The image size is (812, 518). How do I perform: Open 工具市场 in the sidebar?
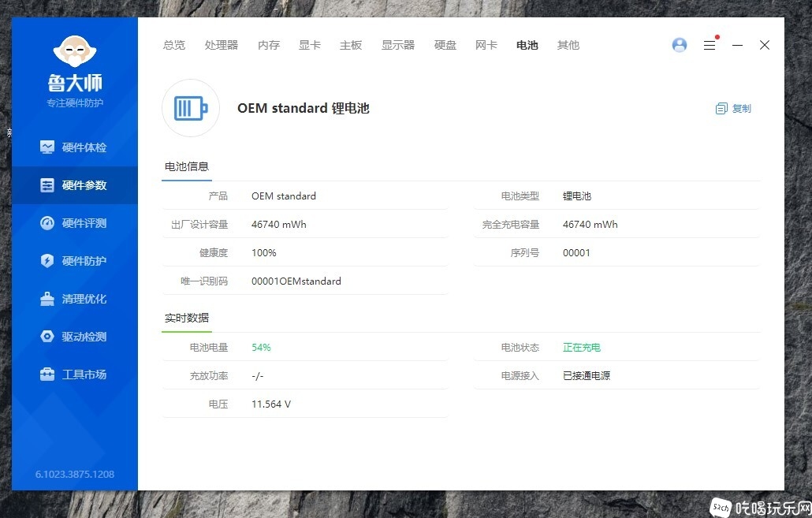click(x=75, y=375)
